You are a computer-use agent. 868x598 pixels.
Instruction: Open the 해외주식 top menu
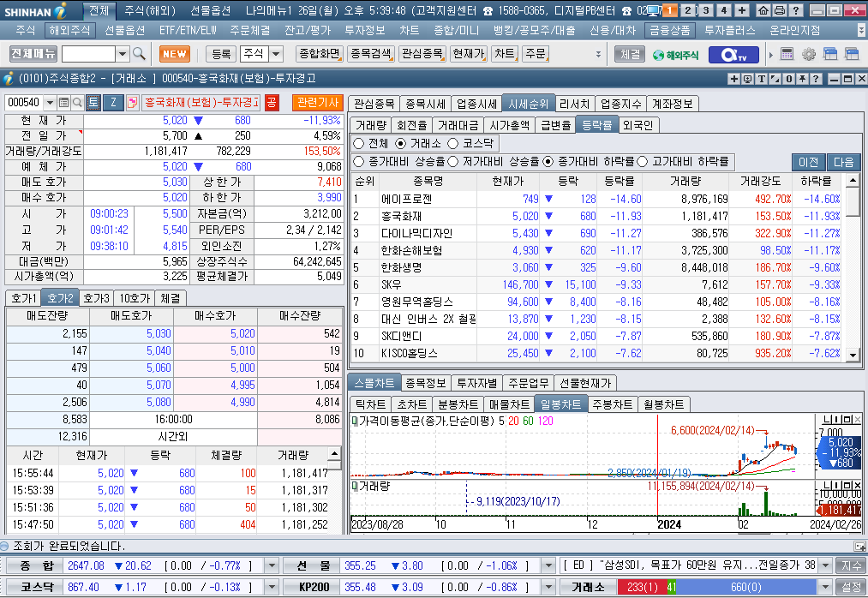coord(69,31)
